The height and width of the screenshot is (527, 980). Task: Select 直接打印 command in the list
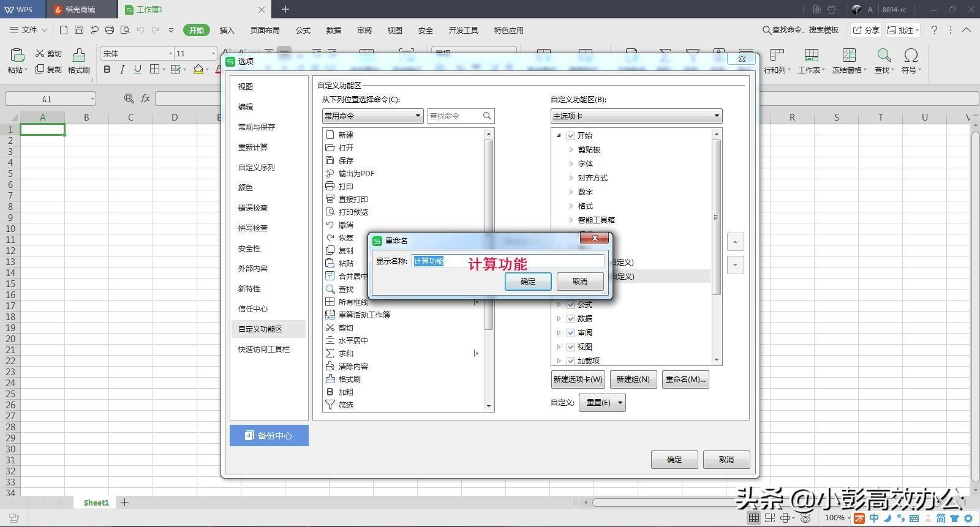click(x=353, y=199)
